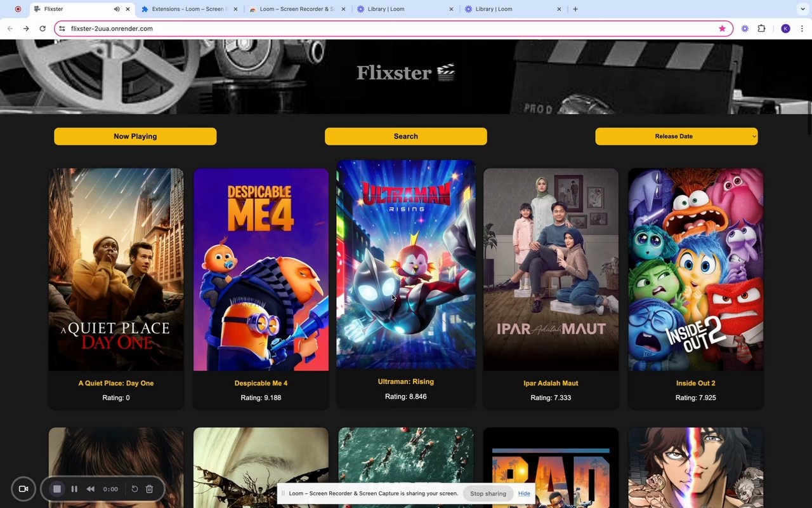Open Despicable Me 4 poster
Screen dimensions: 812x508
point(261,269)
